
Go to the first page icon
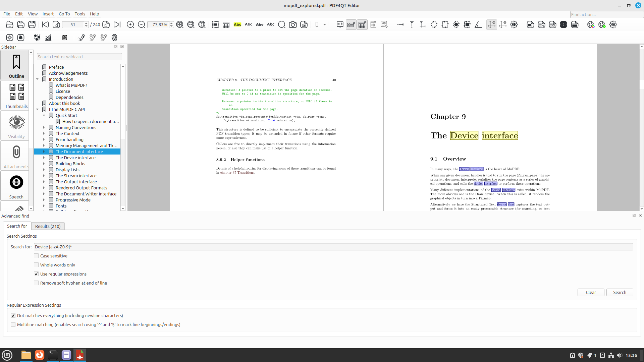click(x=45, y=24)
